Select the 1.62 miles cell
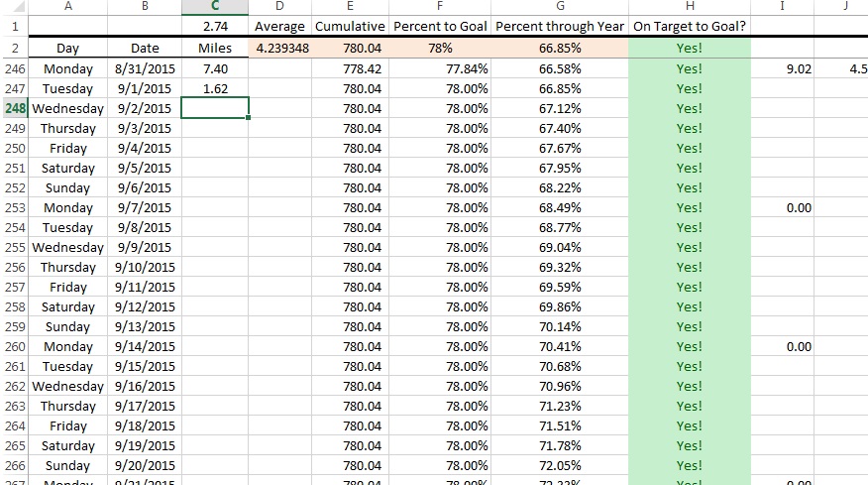Image resolution: width=868 pixels, height=485 pixels. tap(215, 88)
